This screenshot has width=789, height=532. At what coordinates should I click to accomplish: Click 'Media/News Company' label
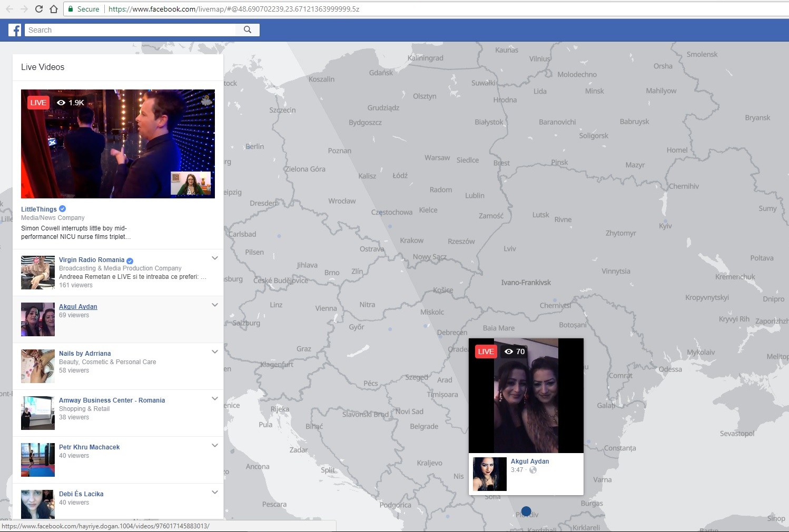[x=53, y=218]
